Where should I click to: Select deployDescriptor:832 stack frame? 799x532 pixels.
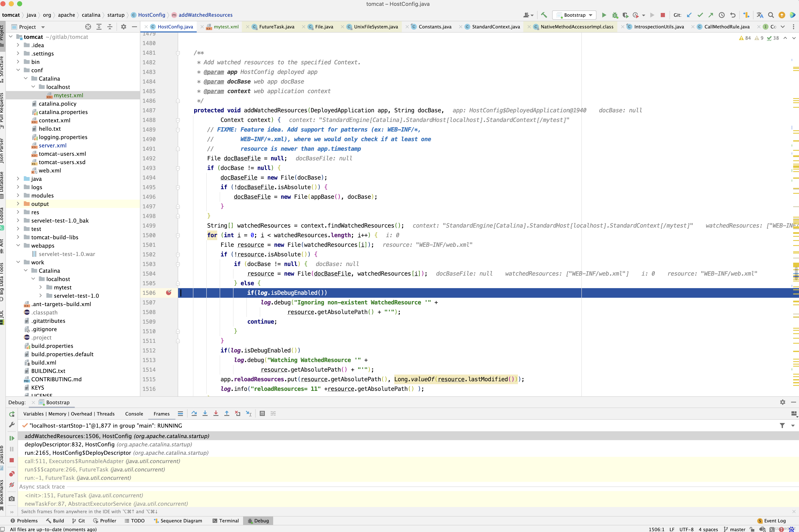(x=108, y=444)
